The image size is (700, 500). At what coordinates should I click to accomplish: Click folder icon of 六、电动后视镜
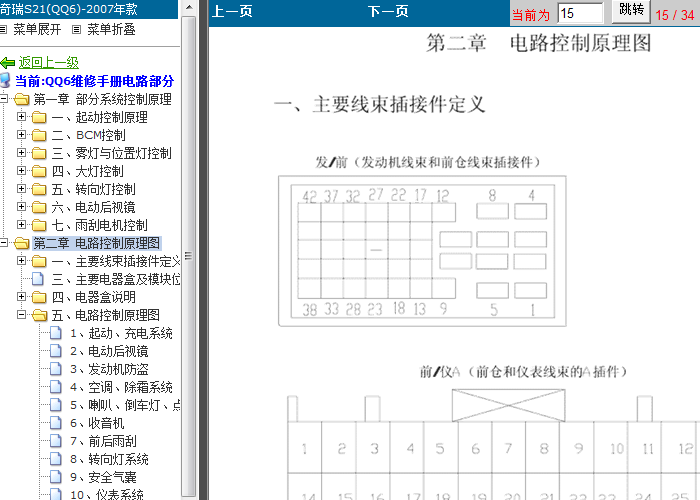pos(39,207)
